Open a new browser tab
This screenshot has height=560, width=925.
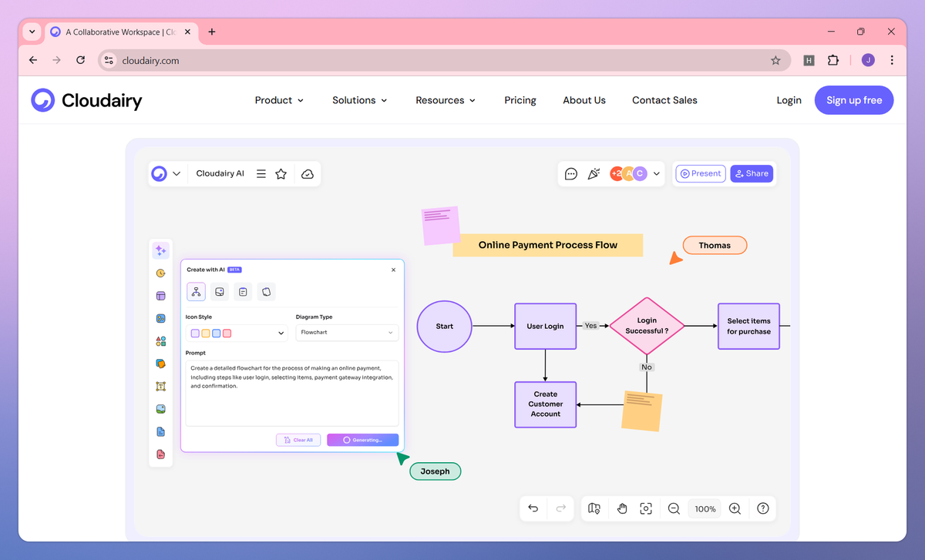212,32
